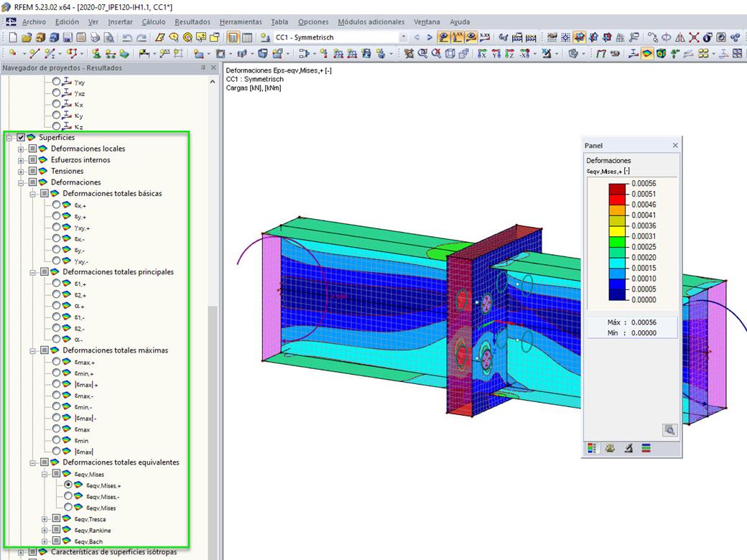Click the Redo arrow icon

point(141,37)
